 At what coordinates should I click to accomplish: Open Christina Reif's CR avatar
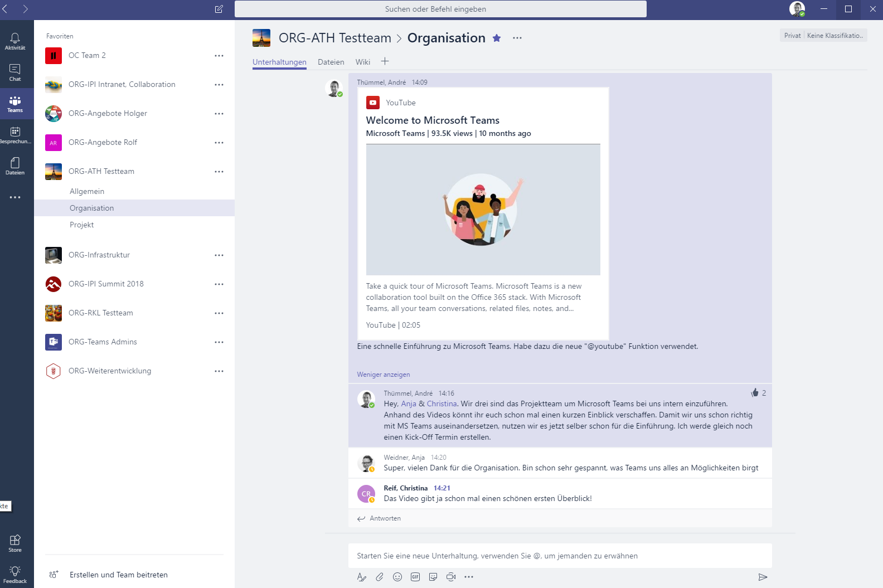click(366, 494)
